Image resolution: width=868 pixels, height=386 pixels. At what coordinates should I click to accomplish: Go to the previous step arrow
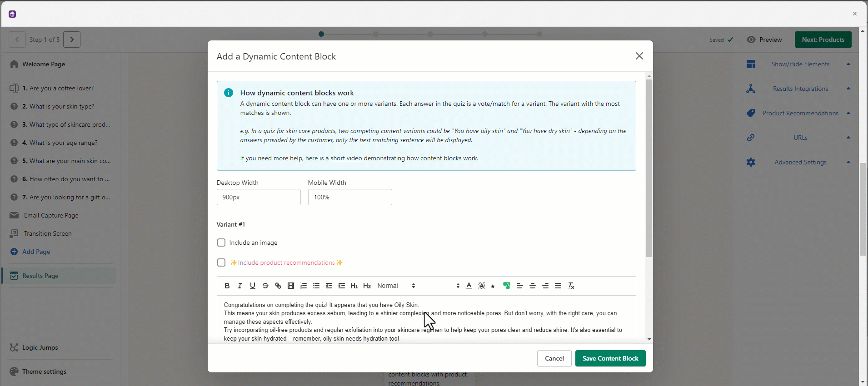point(17,40)
